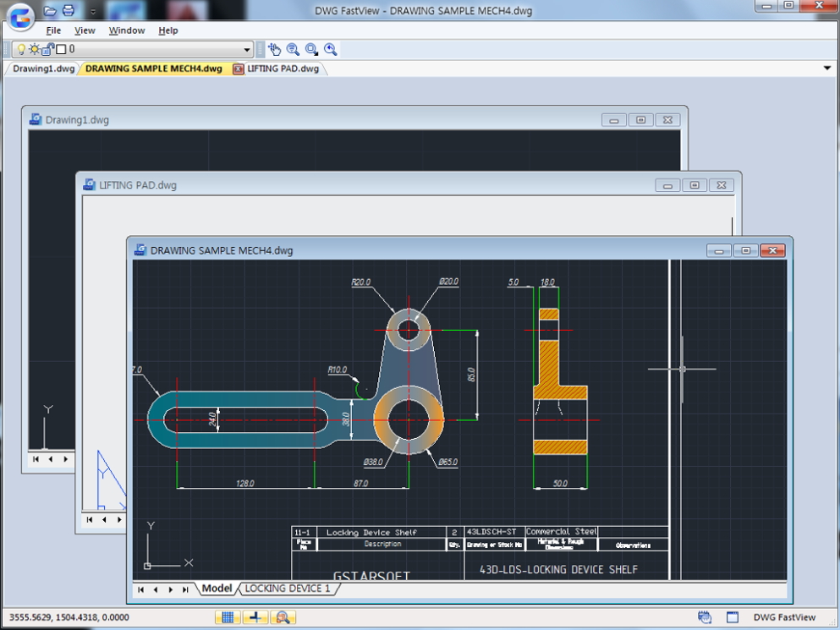The image size is (840, 630).
Task: Toggle the layer freeze sun icon
Action: click(x=35, y=49)
